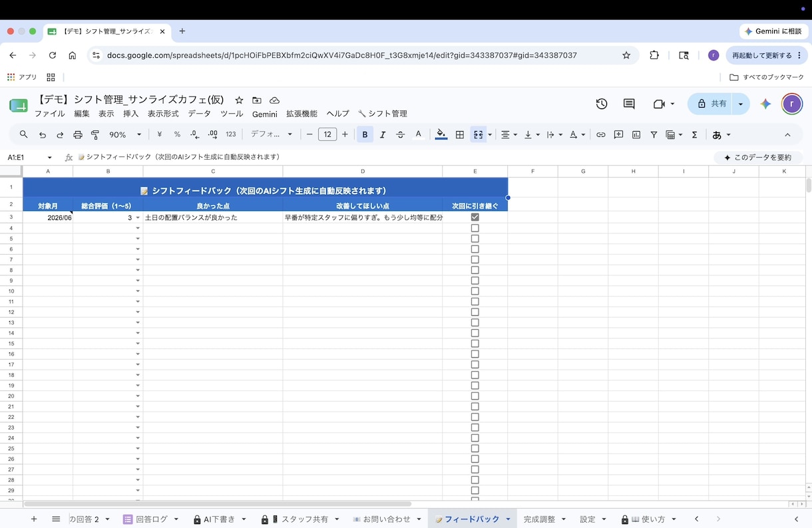The height and width of the screenshot is (528, 812).
Task: Open Google Sheets home logo
Action: click(19, 105)
